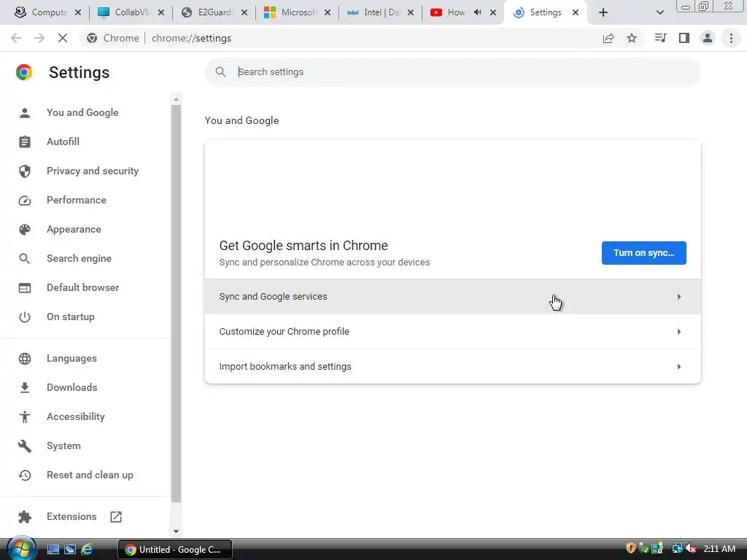This screenshot has width=747, height=560.
Task: Click the Extensions external-link icon
Action: coord(116,517)
